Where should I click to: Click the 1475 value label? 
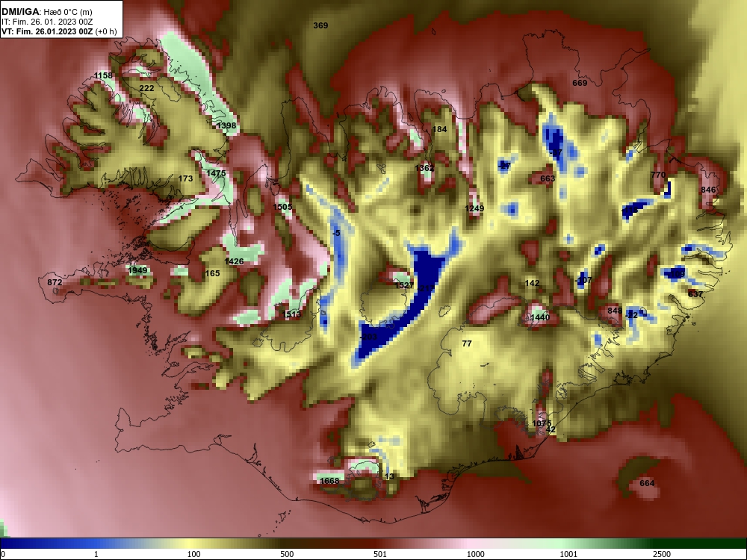coord(217,173)
